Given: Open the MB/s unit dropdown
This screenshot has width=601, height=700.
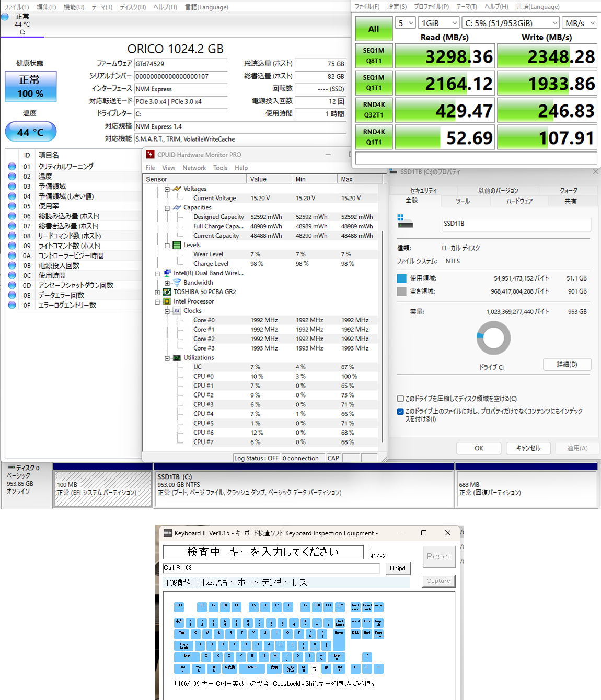Looking at the screenshot, I should pos(580,23).
